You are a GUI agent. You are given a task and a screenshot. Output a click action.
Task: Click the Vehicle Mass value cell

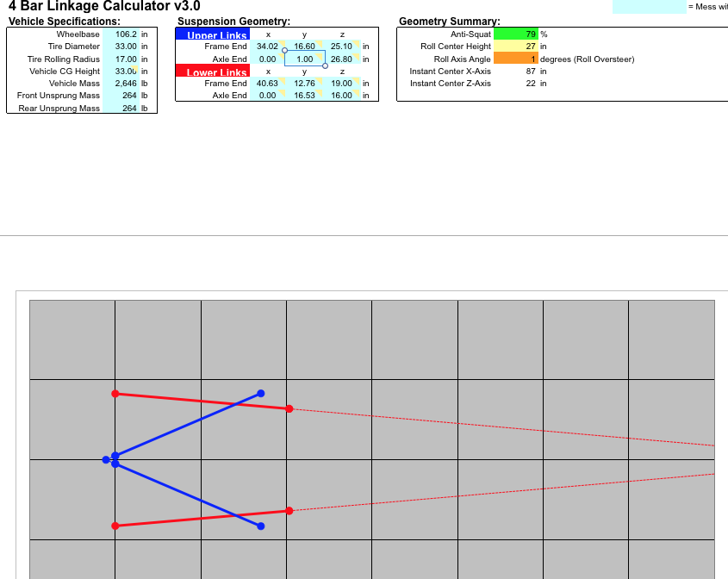121,84
